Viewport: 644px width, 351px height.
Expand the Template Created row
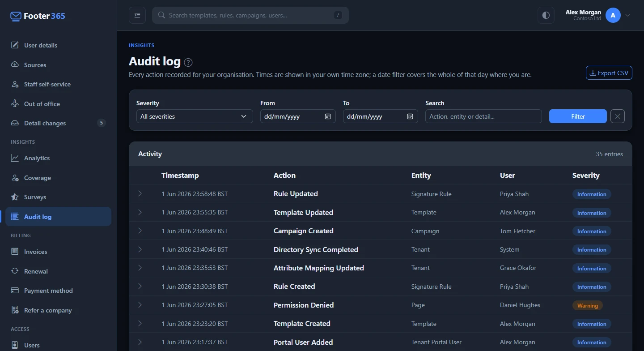[140, 323]
